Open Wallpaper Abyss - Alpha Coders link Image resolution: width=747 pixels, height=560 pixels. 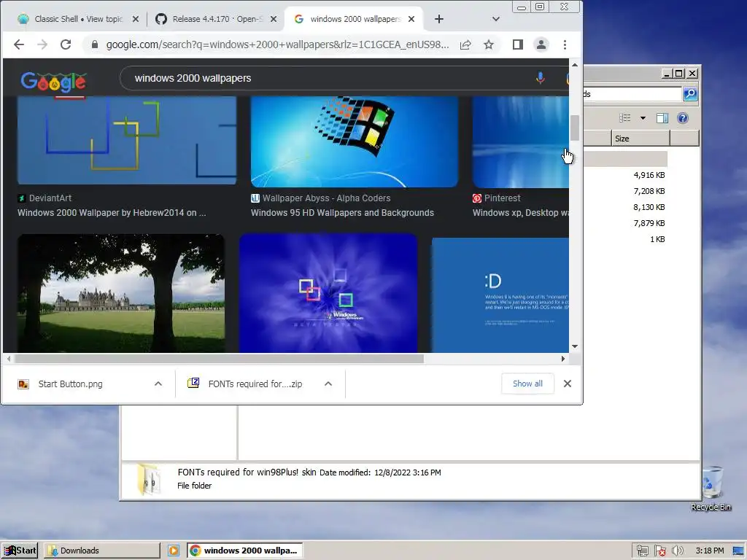321,198
